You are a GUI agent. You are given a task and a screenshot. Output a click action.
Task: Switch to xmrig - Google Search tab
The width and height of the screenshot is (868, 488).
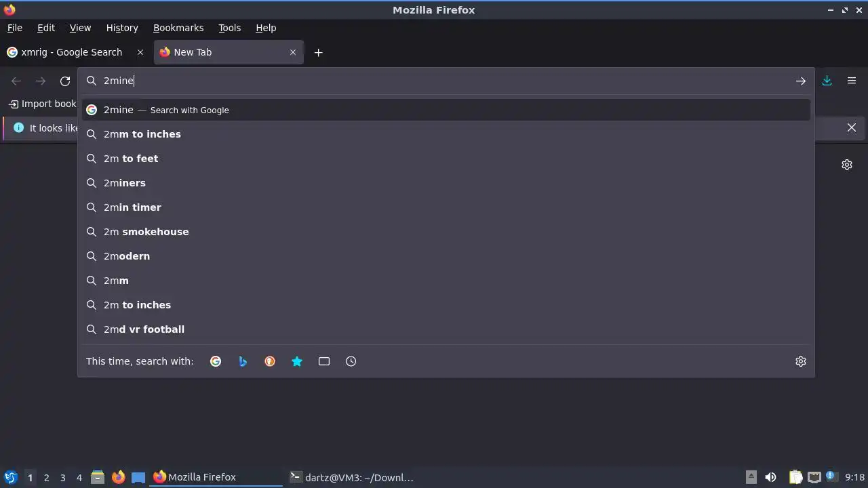(x=75, y=52)
